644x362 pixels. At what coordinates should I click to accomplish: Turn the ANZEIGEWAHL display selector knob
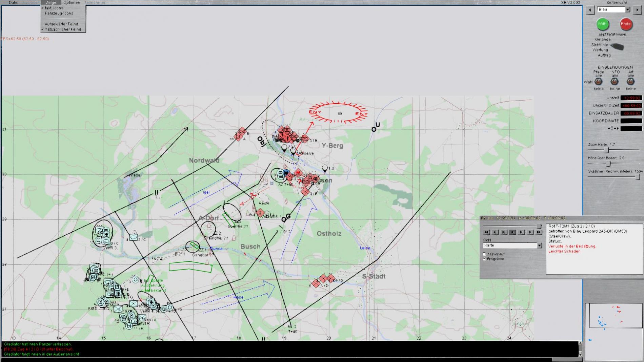coord(617,46)
